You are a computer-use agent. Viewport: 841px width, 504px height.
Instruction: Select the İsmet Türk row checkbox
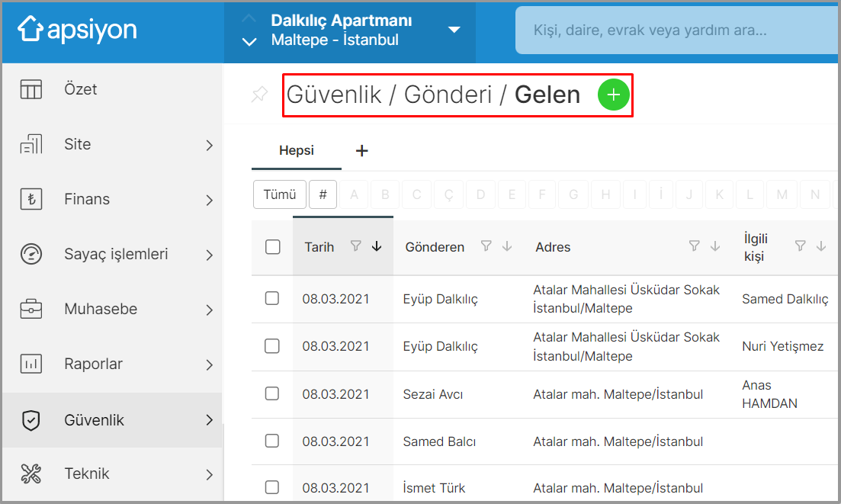(272, 487)
